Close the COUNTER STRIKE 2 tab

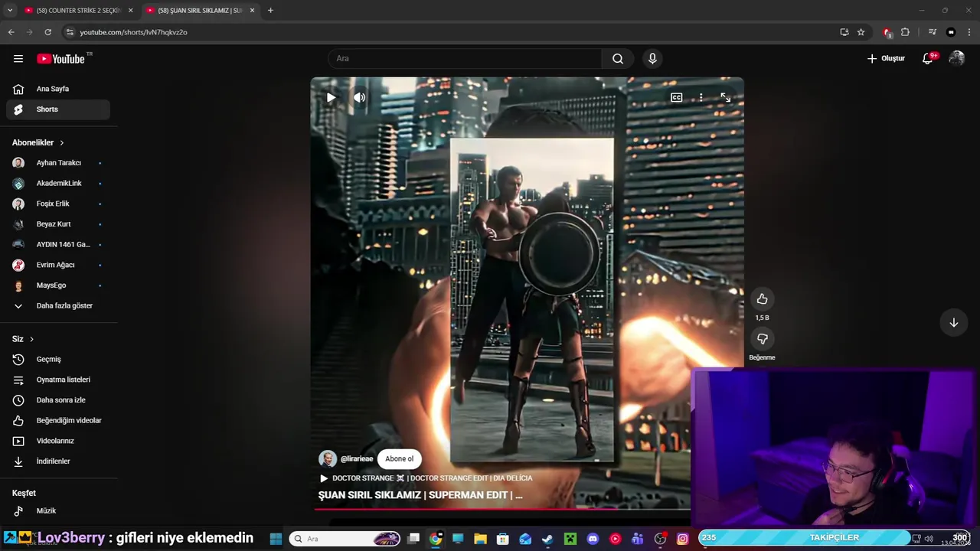(x=131, y=11)
